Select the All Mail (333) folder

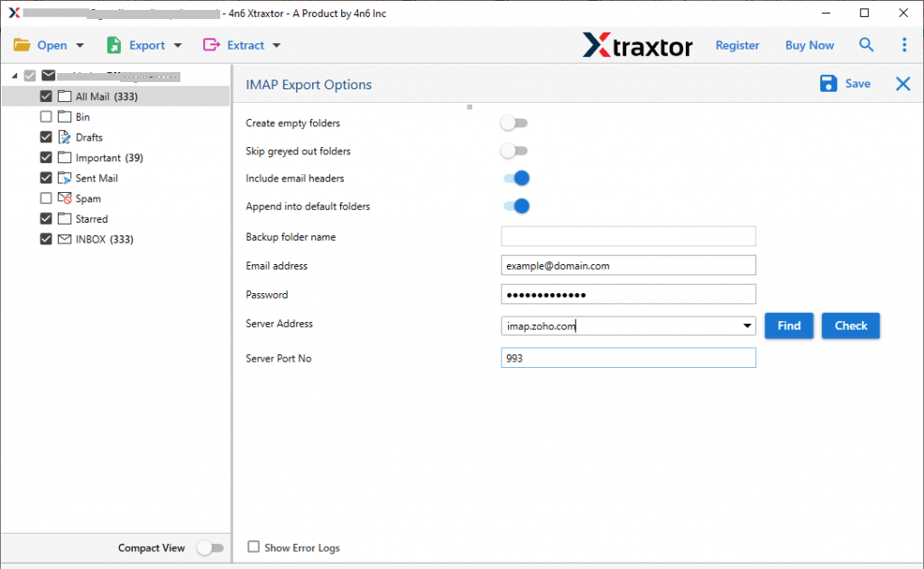[x=106, y=96]
